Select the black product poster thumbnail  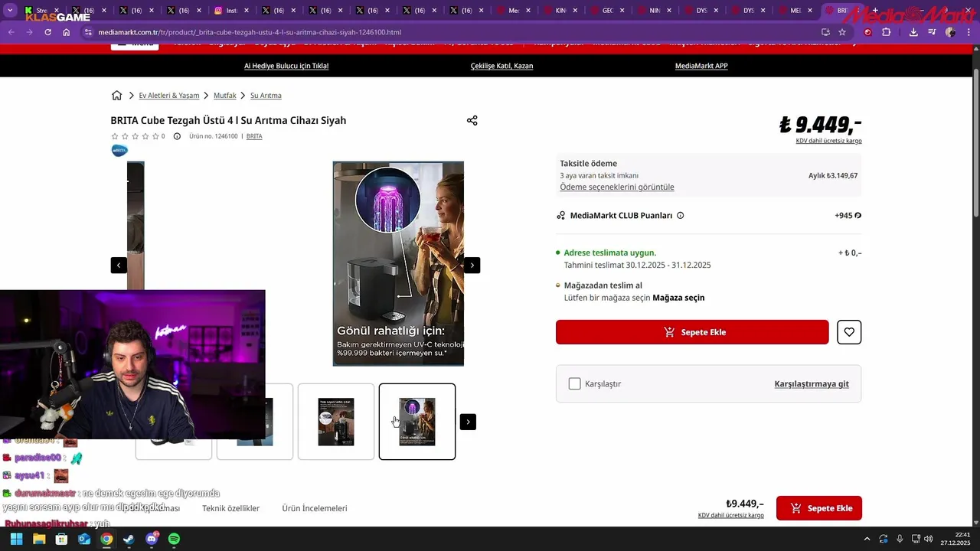point(336,422)
